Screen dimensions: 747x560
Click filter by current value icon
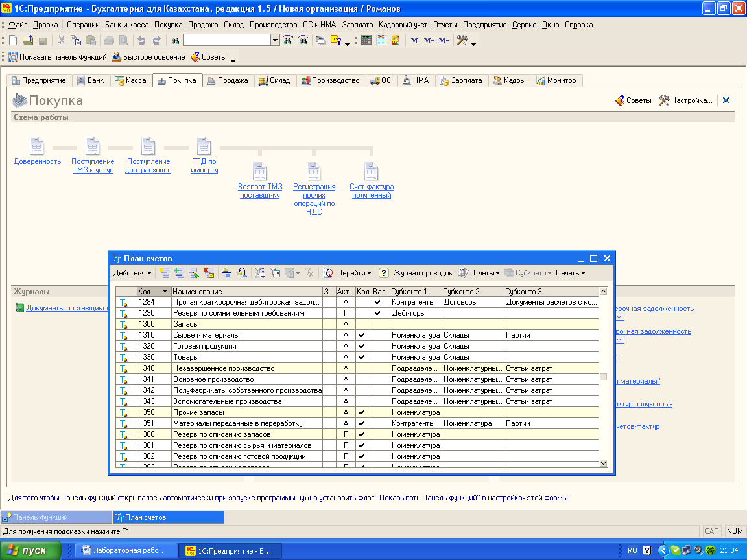(275, 273)
